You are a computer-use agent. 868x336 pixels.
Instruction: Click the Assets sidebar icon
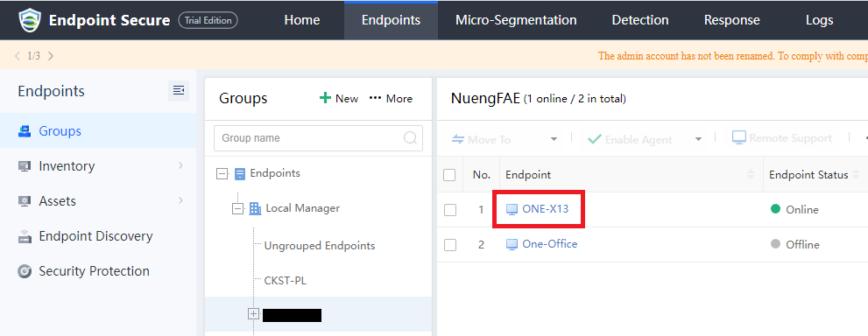tap(25, 201)
